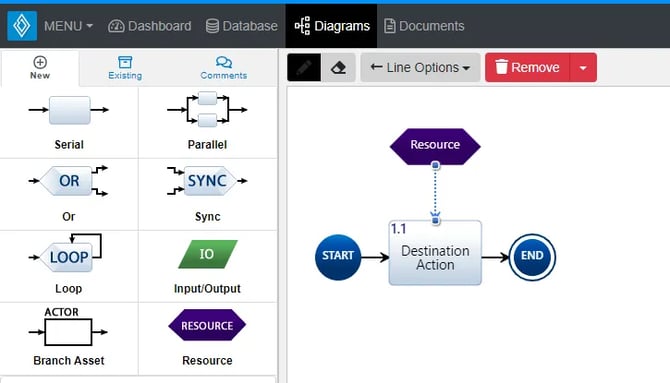Image resolution: width=670 pixels, height=383 pixels.
Task: Open the Line Options dropdown
Action: click(x=420, y=68)
